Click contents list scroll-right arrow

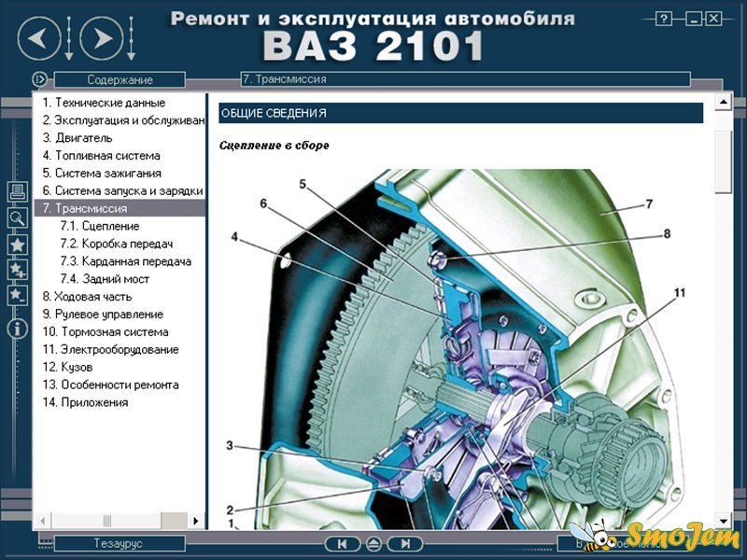(196, 521)
